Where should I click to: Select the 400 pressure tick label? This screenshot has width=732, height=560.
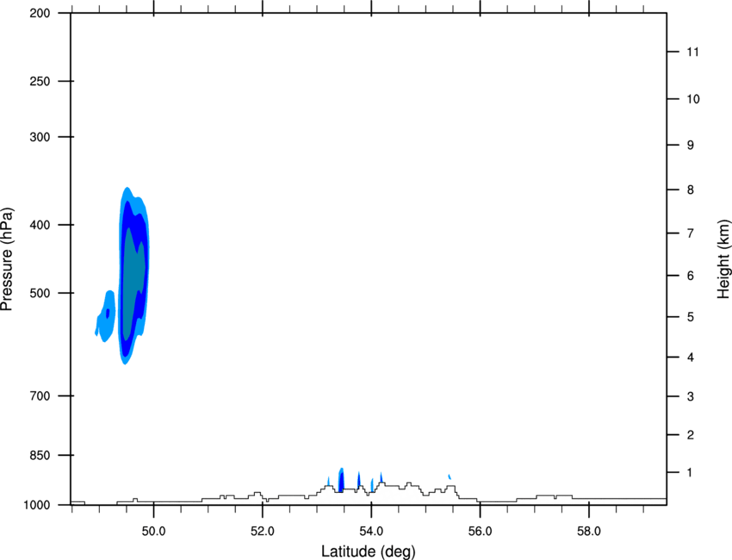tap(40, 225)
